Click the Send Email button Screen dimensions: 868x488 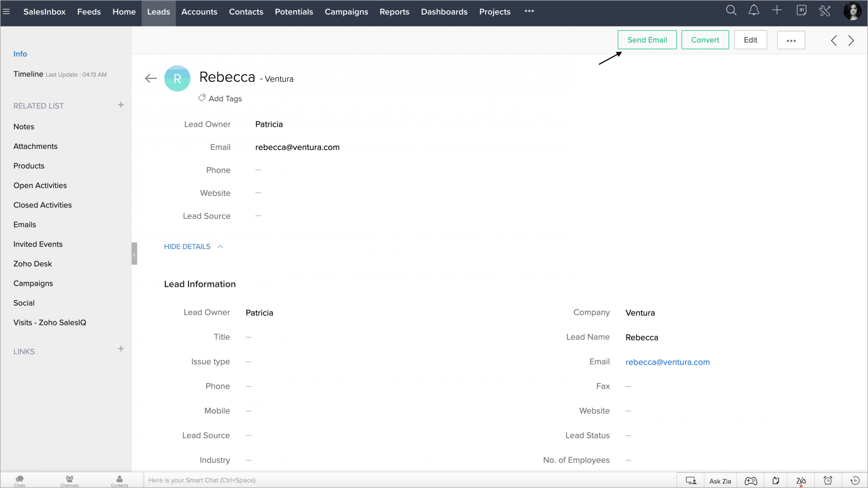pyautogui.click(x=647, y=40)
